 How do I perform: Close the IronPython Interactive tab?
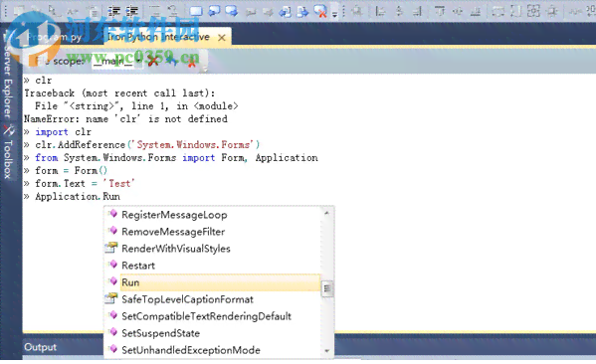coord(222,38)
